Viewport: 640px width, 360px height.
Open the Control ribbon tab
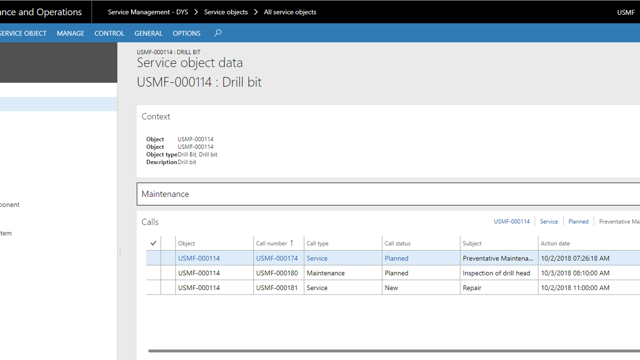click(109, 33)
